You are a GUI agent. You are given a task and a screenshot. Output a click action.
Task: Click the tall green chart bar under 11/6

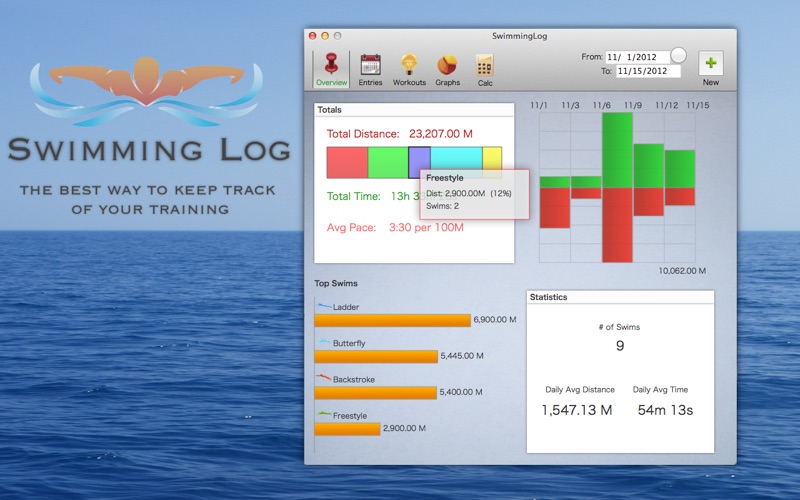[x=617, y=151]
